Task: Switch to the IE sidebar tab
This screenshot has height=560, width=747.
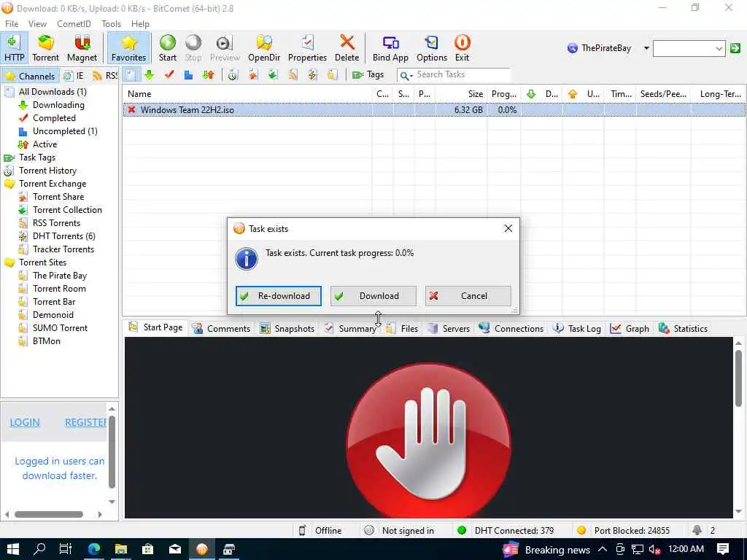Action: (74, 76)
